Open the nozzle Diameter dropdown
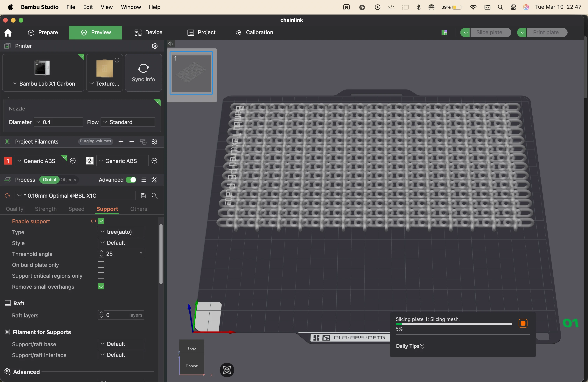 pyautogui.click(x=58, y=122)
